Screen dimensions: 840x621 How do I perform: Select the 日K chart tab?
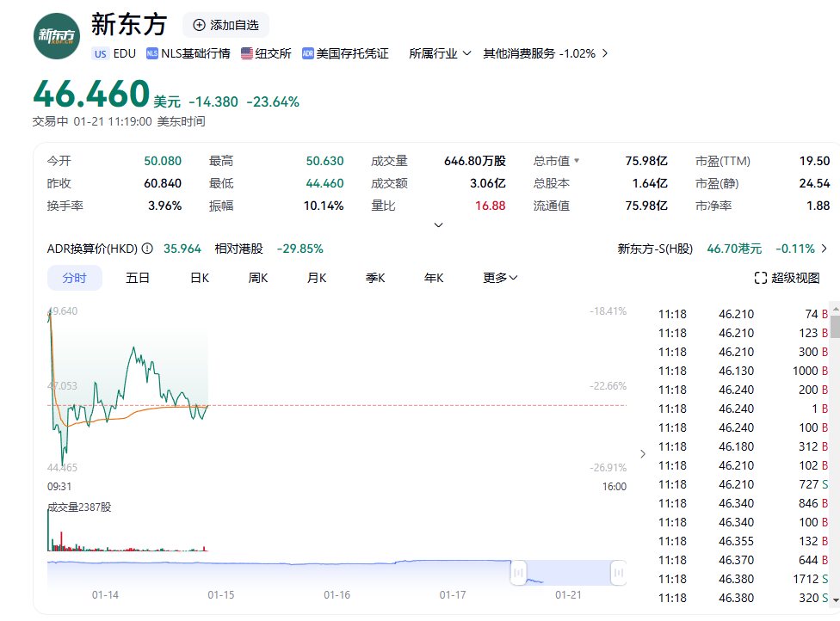pos(200,278)
